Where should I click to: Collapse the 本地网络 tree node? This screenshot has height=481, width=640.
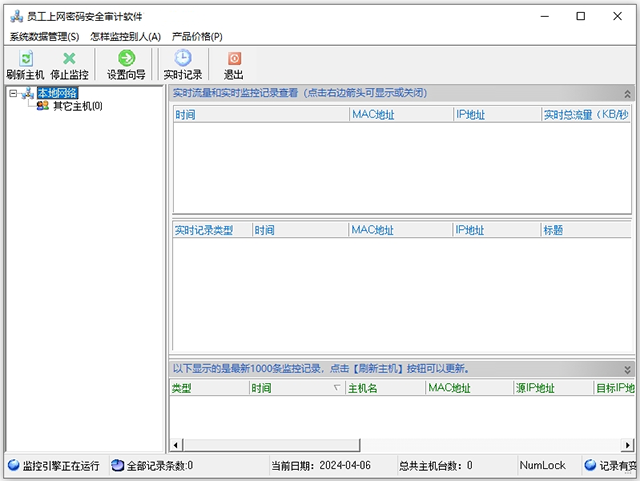click(x=13, y=94)
